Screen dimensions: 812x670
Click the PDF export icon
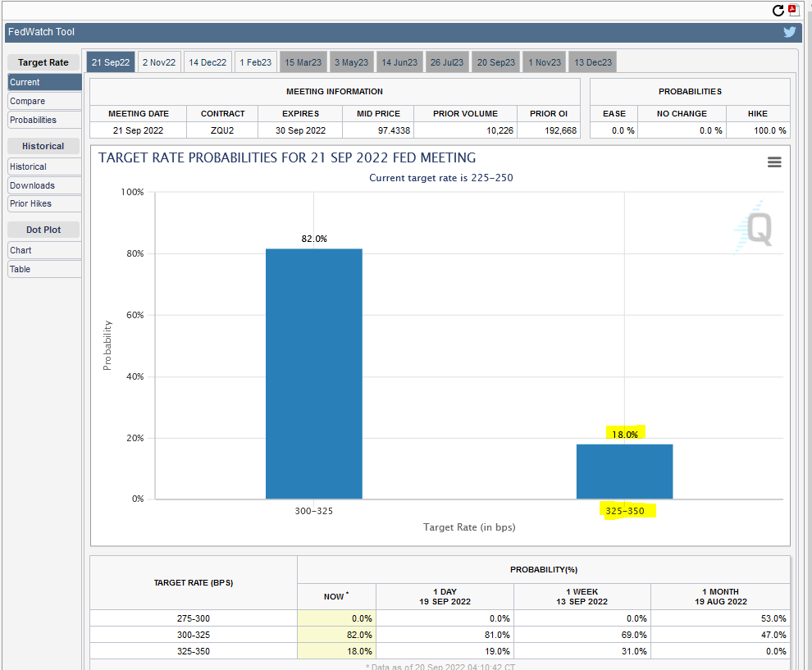pyautogui.click(x=793, y=10)
